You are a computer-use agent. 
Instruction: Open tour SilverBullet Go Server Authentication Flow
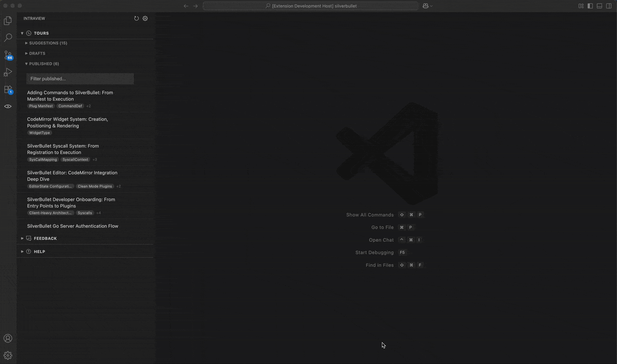tap(72, 226)
